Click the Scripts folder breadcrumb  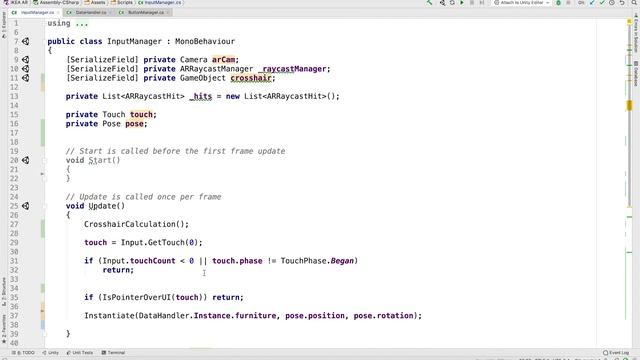(x=122, y=2)
